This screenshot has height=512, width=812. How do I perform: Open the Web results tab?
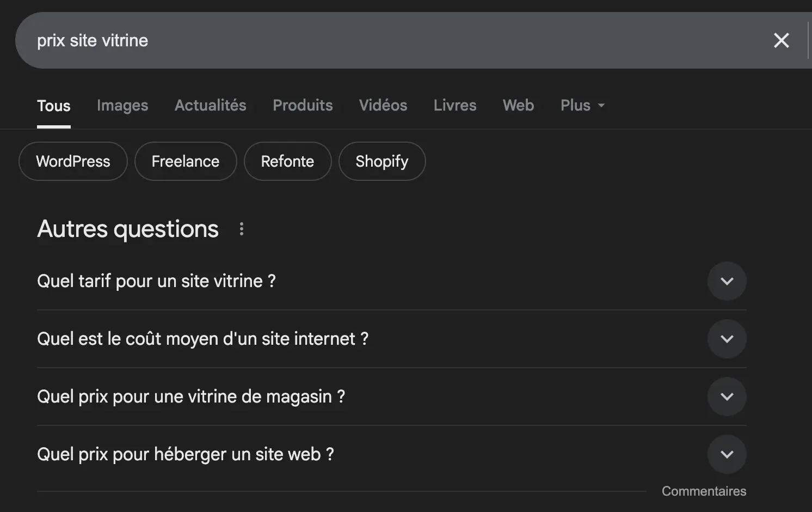pyautogui.click(x=518, y=105)
